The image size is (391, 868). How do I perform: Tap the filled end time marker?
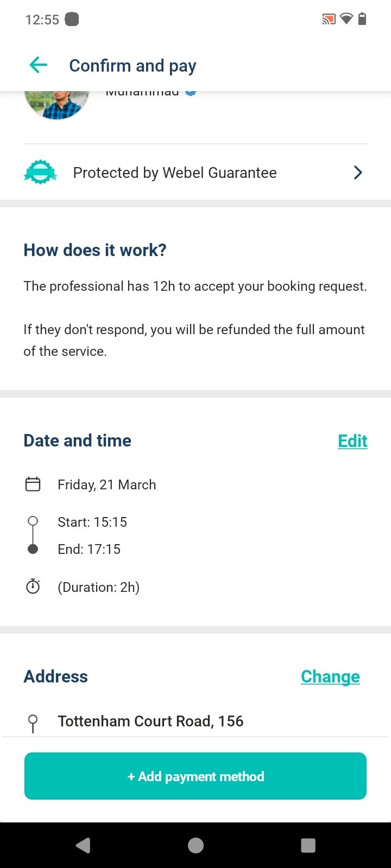click(x=33, y=549)
